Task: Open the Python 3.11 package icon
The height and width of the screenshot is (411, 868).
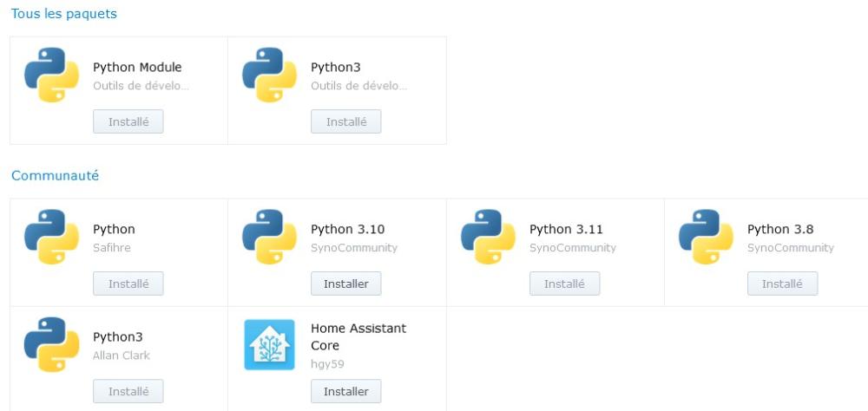Action: coord(488,238)
